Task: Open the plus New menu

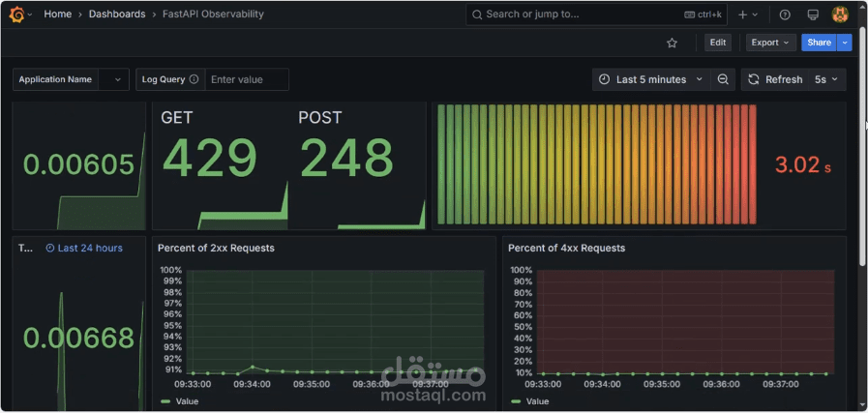Action: click(748, 15)
